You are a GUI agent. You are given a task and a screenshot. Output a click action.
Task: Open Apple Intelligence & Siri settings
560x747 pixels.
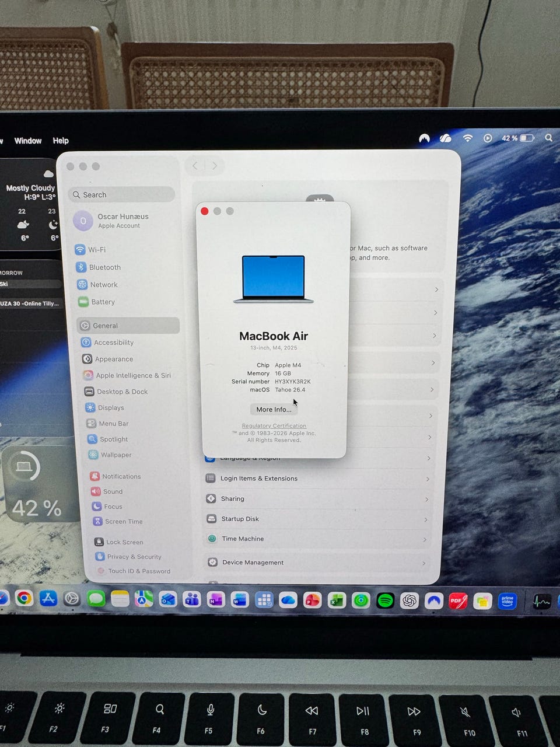click(x=127, y=375)
